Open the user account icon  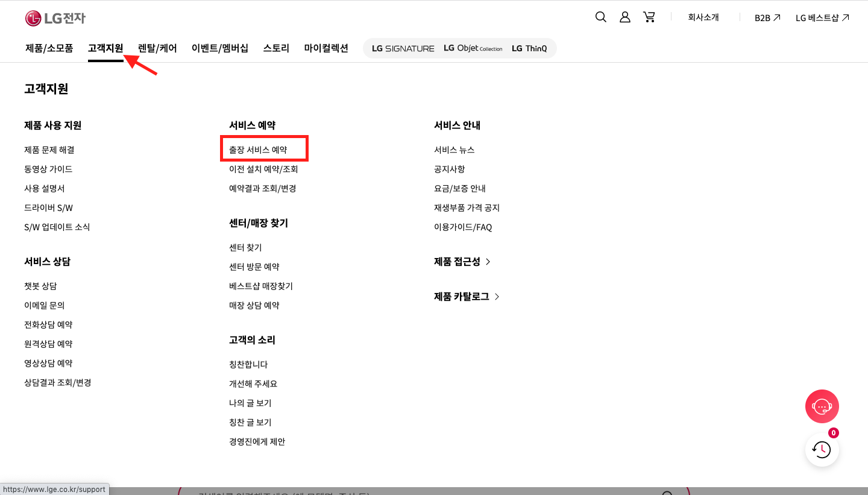(625, 17)
